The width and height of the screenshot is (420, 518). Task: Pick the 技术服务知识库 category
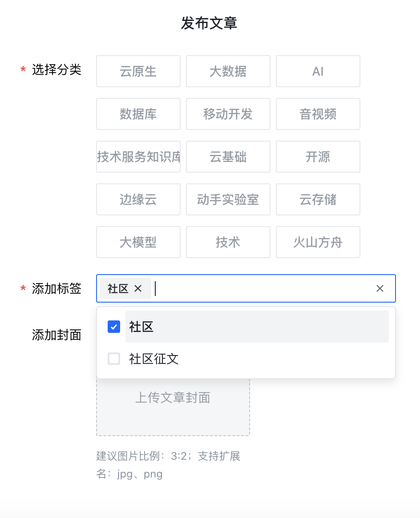[x=138, y=157]
